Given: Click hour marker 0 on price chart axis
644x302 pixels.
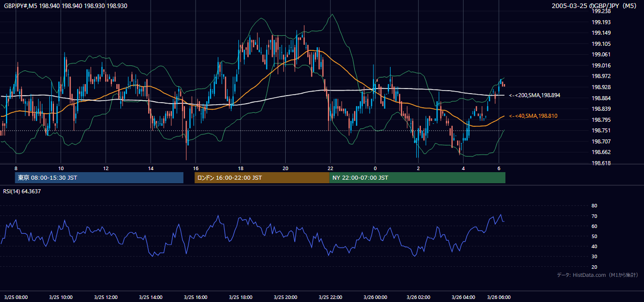Looking at the screenshot, I should click(x=375, y=168).
